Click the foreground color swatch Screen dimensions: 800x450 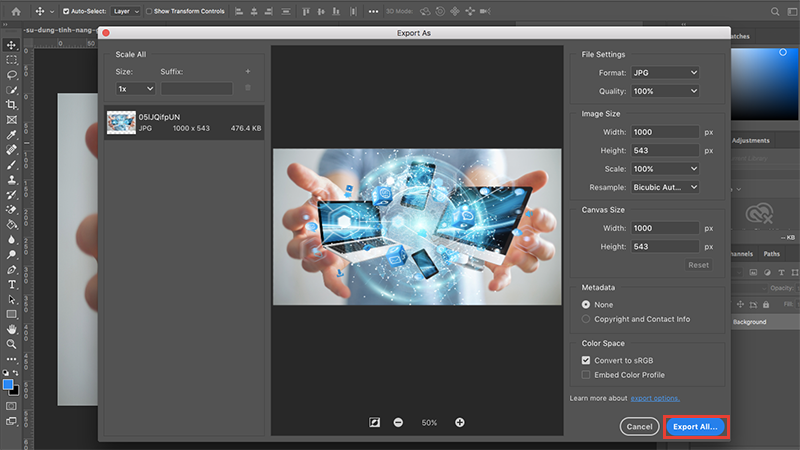click(x=8, y=385)
